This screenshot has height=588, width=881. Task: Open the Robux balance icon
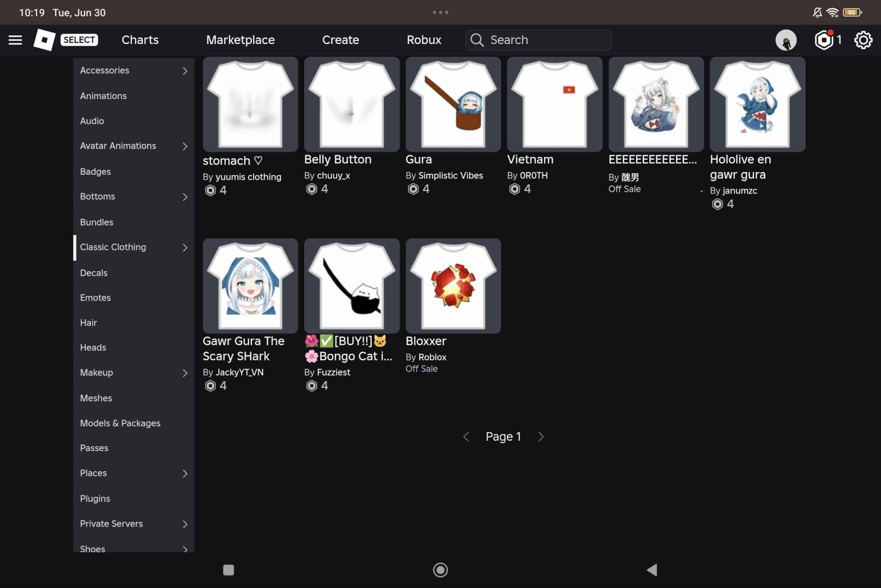[824, 40]
